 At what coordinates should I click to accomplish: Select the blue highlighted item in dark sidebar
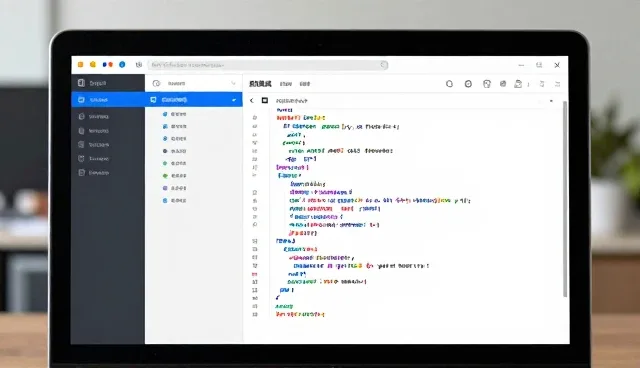108,100
